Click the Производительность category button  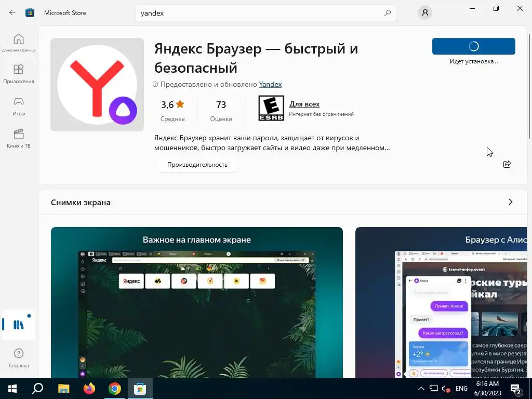197,165
